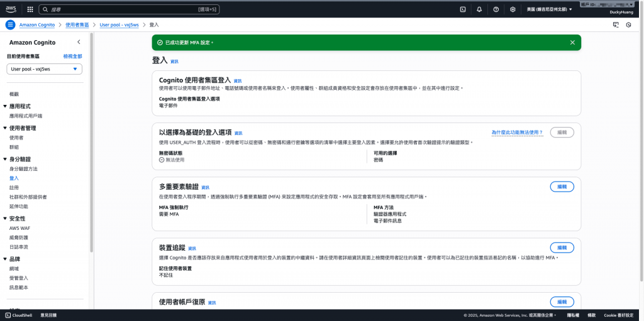Open User pool - vxj5ws selector
The height and width of the screenshot is (321, 644).
[45, 69]
